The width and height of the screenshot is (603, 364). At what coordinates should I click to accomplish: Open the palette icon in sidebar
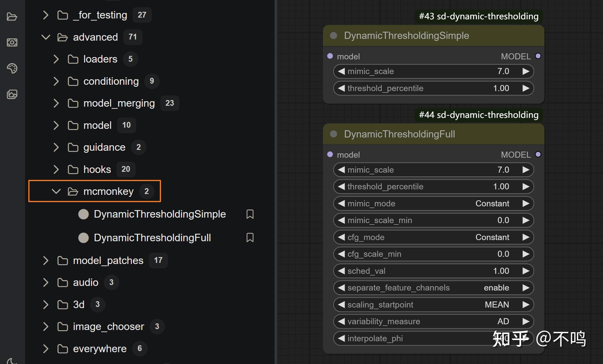(12, 68)
